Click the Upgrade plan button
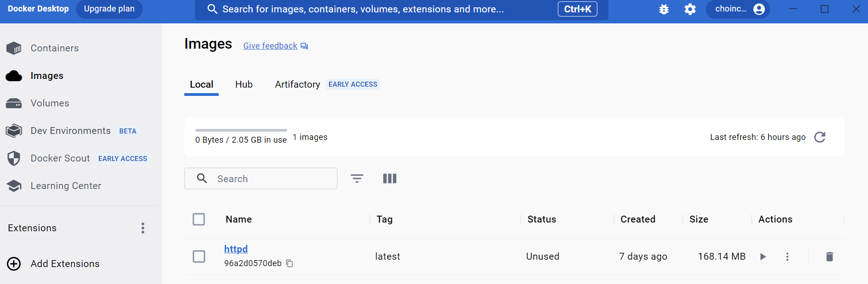The width and height of the screenshot is (868, 284). click(109, 9)
